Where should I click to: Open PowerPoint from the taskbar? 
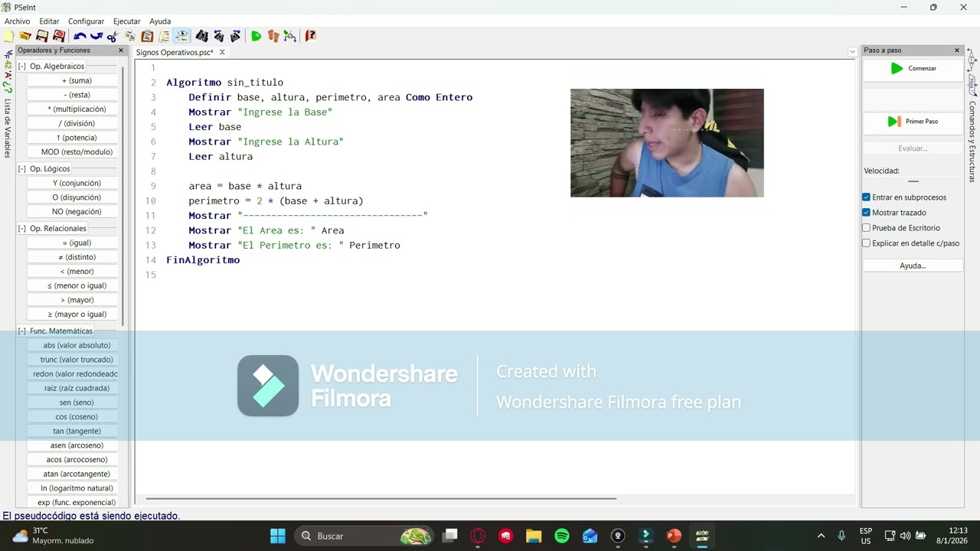tap(674, 536)
